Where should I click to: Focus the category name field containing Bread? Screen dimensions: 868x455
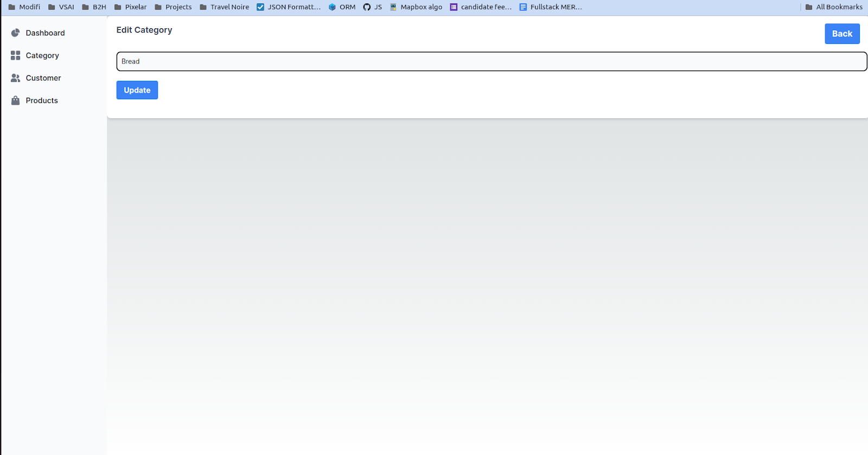point(491,61)
